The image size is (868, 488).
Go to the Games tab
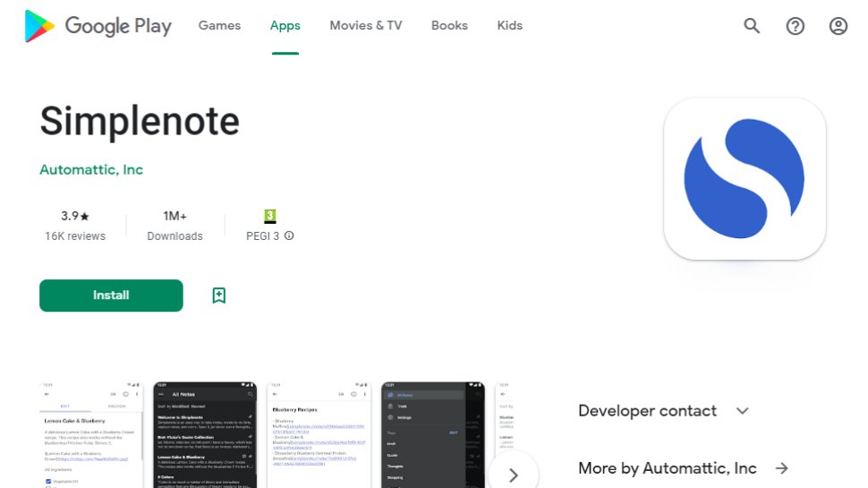(219, 25)
